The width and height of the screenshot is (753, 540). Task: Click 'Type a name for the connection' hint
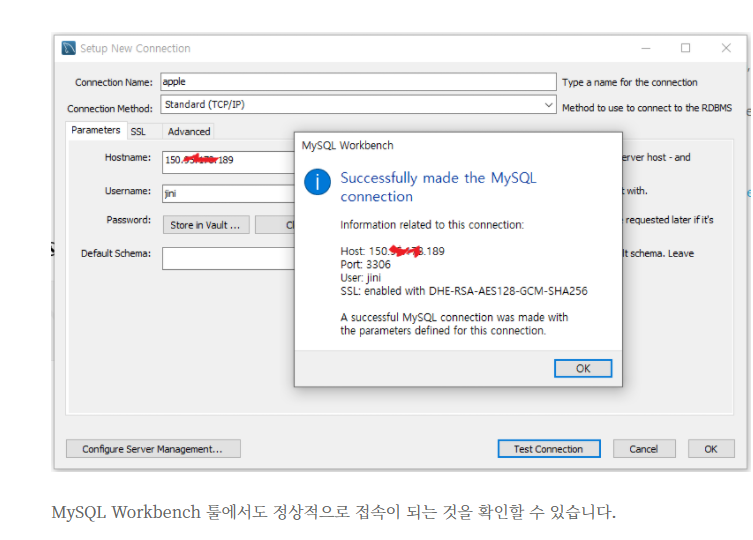point(630,82)
